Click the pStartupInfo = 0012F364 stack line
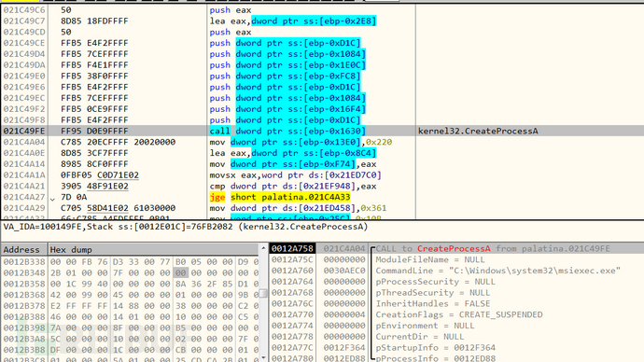The height and width of the screenshot is (362, 644). point(435,348)
